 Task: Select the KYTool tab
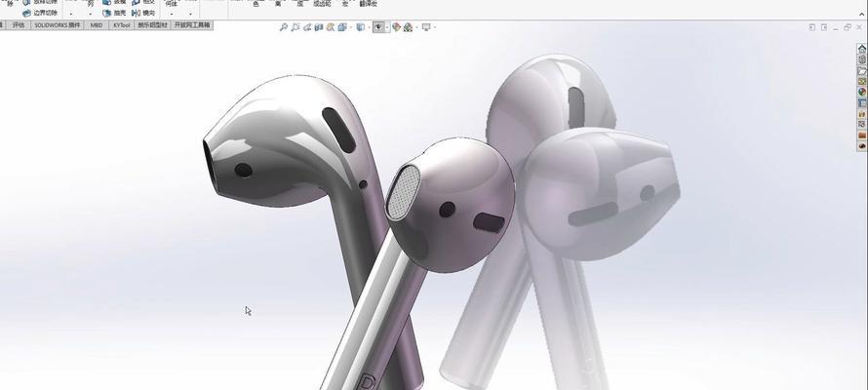121,25
